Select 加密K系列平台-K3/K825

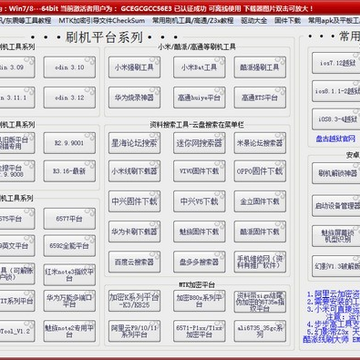click(x=134, y=301)
